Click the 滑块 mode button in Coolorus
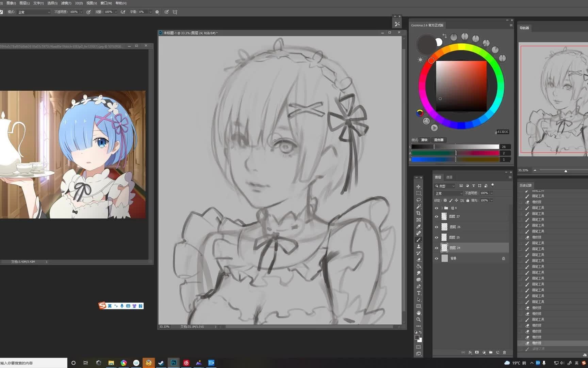 (424, 140)
